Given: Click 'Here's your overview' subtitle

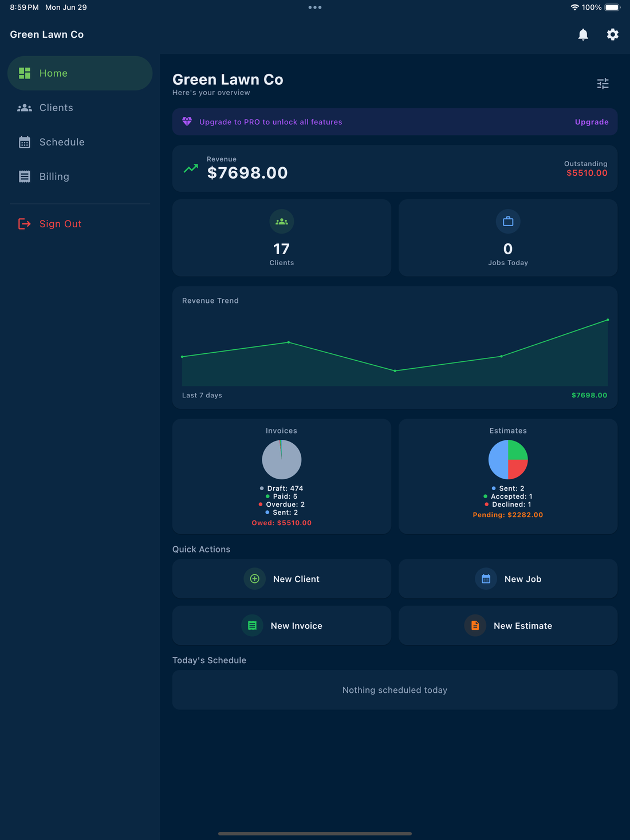Looking at the screenshot, I should pyautogui.click(x=211, y=93).
